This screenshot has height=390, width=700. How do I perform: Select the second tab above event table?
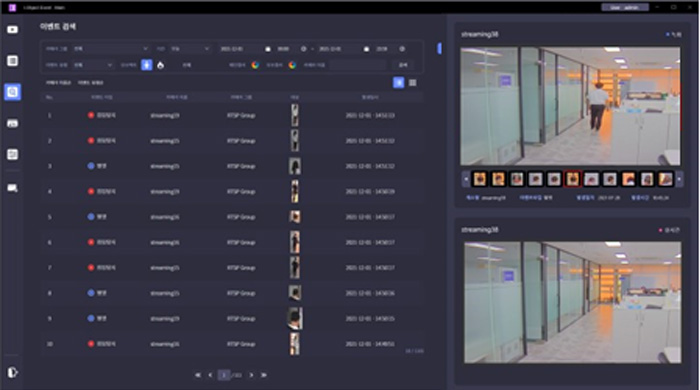(x=91, y=83)
